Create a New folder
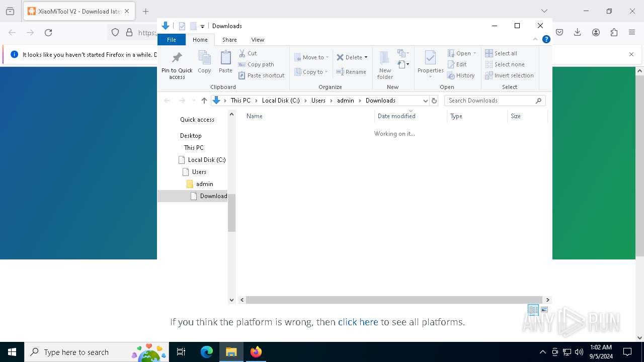 [x=385, y=64]
